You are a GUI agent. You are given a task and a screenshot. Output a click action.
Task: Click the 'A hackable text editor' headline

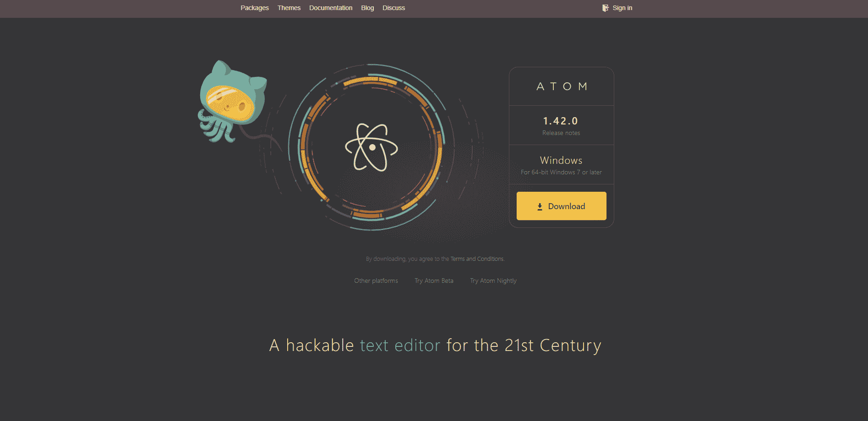(435, 345)
